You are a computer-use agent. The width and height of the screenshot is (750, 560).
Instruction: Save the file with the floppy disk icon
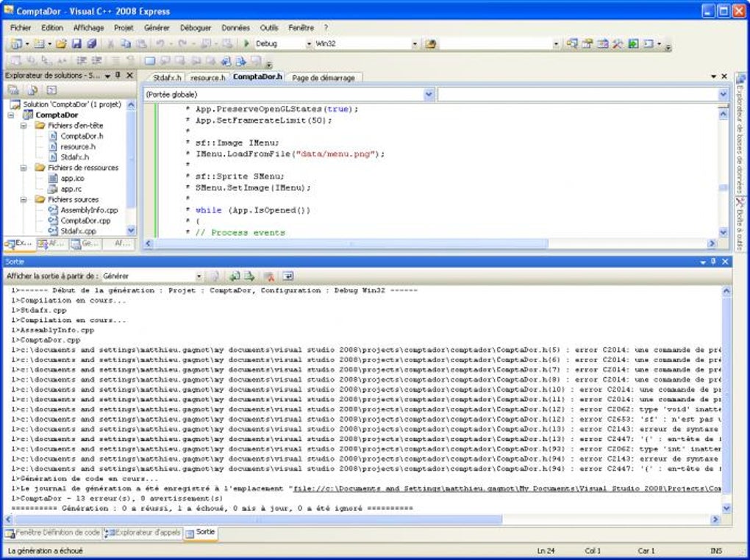(76, 44)
